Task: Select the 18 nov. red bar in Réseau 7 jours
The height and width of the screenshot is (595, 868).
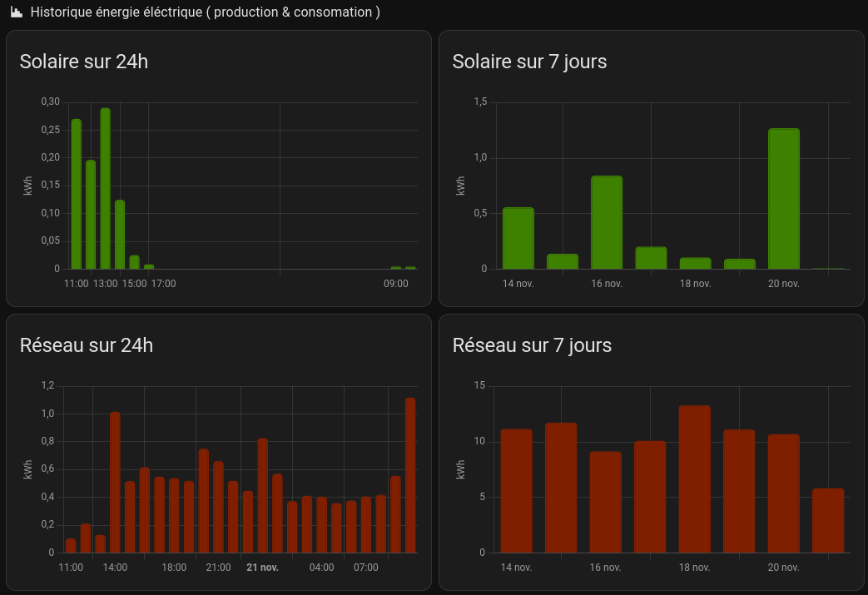Action: tap(695, 478)
